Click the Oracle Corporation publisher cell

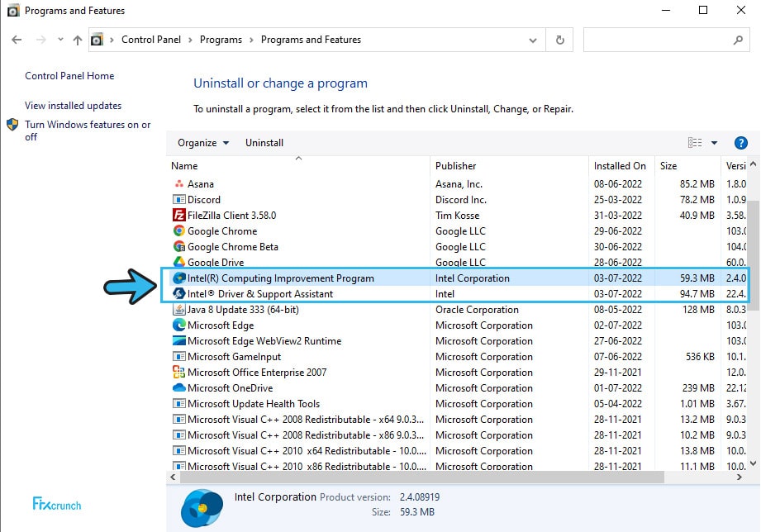(477, 310)
